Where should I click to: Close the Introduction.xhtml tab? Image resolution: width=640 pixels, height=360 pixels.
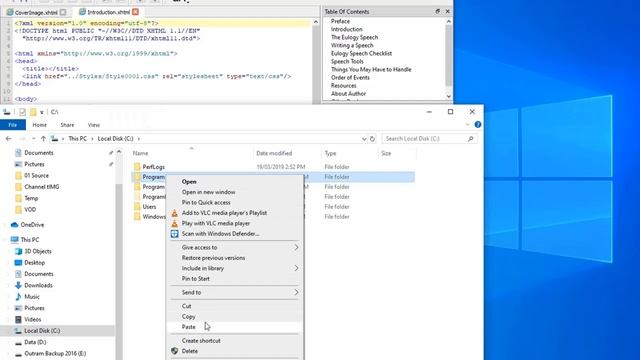[136, 12]
